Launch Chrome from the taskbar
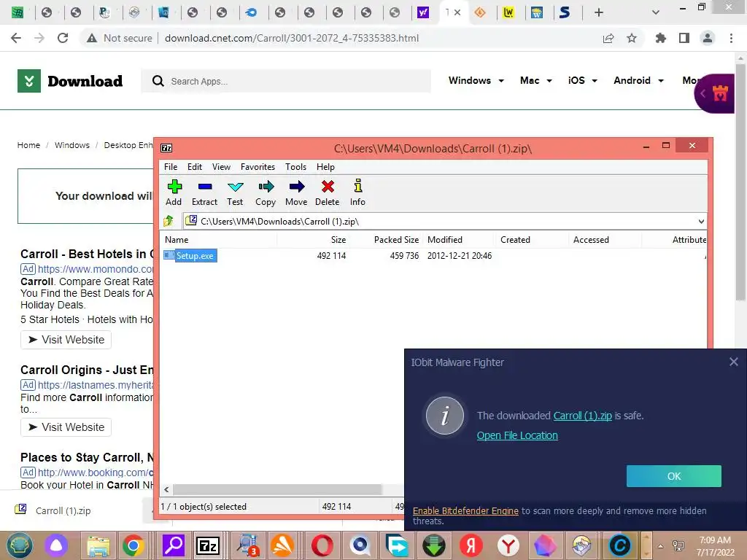 (133, 545)
